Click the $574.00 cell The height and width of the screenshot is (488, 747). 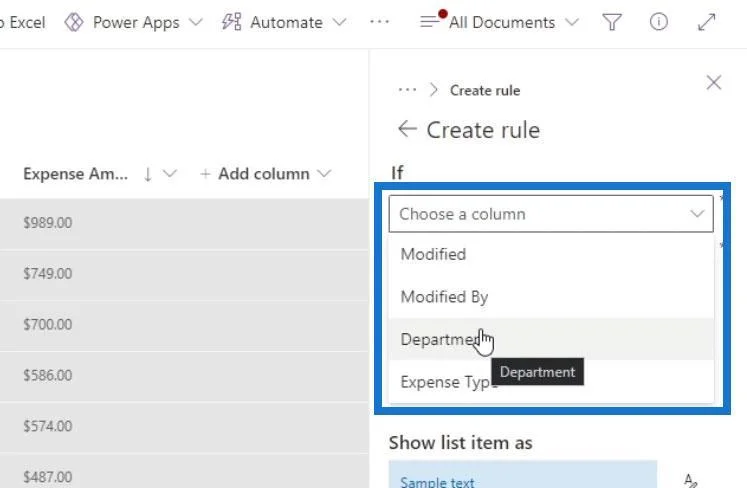coord(48,426)
